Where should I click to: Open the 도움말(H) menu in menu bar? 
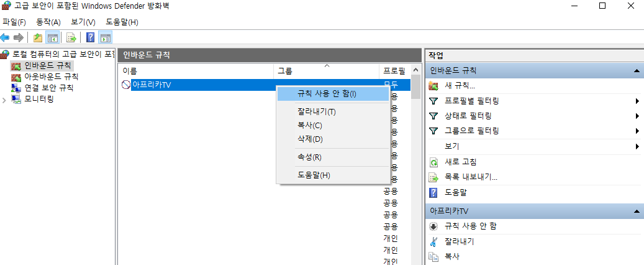[122, 22]
